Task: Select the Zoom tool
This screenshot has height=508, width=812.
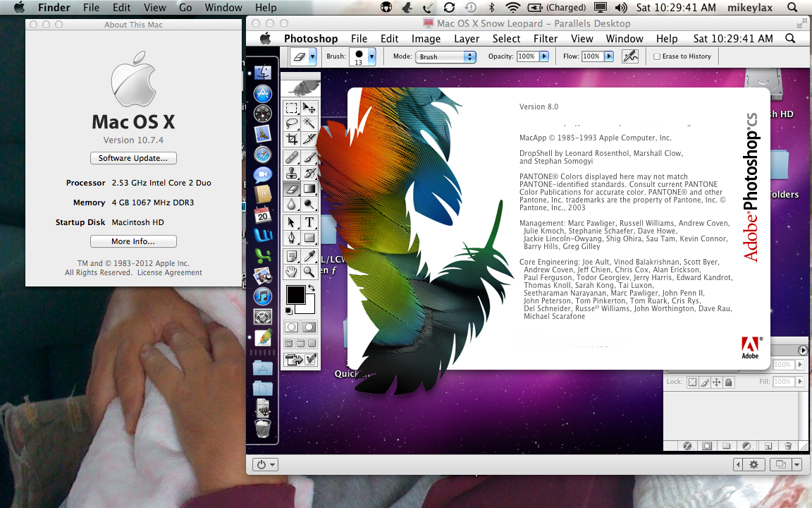Action: coord(309,271)
